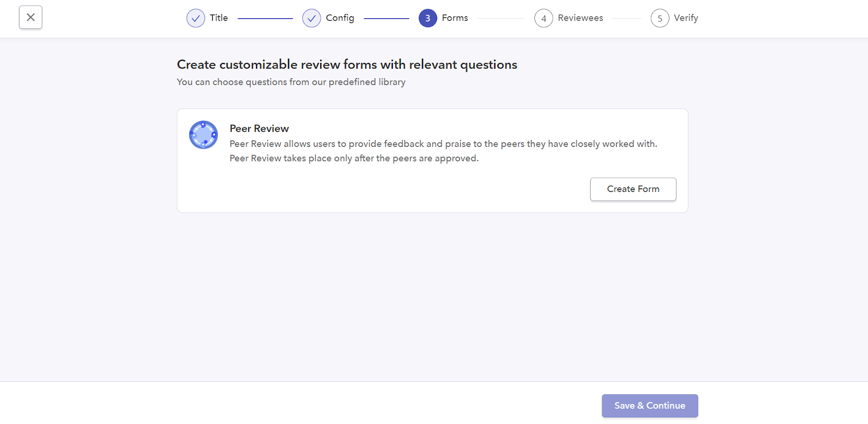Image resolution: width=868 pixels, height=424 pixels.
Task: Click the Peer Review description about feedback and praise
Action: [x=443, y=144]
